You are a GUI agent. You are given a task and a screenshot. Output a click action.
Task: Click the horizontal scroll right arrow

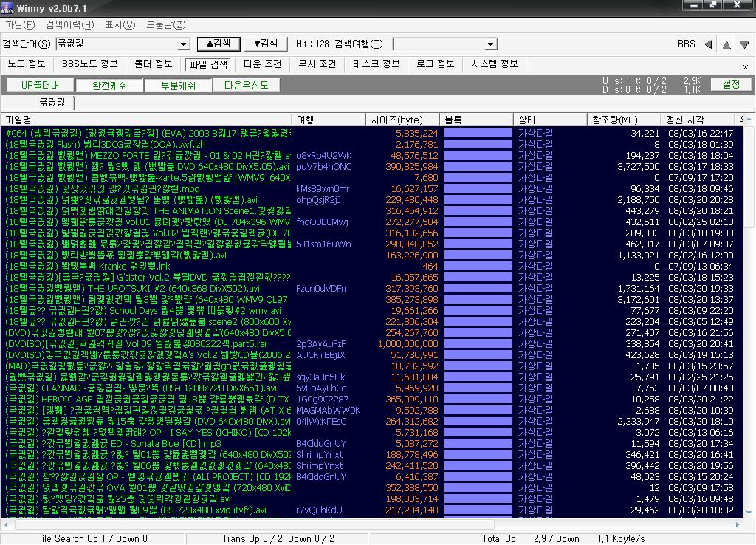tap(738, 524)
